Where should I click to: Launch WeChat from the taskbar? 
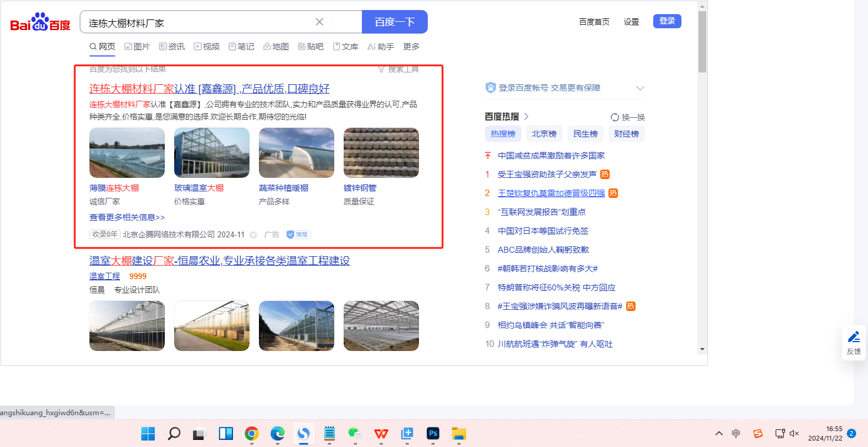tap(354, 434)
